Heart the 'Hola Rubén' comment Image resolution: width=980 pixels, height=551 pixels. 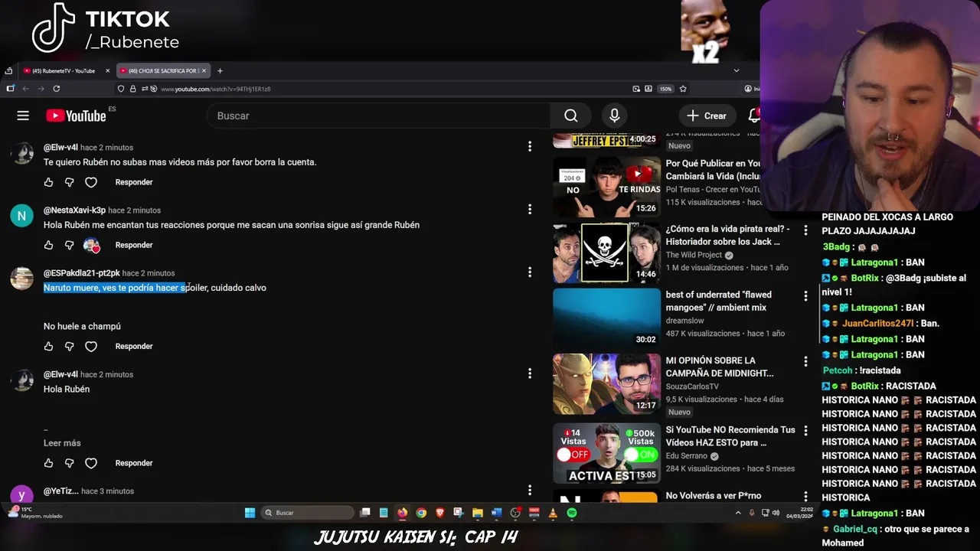point(91,463)
